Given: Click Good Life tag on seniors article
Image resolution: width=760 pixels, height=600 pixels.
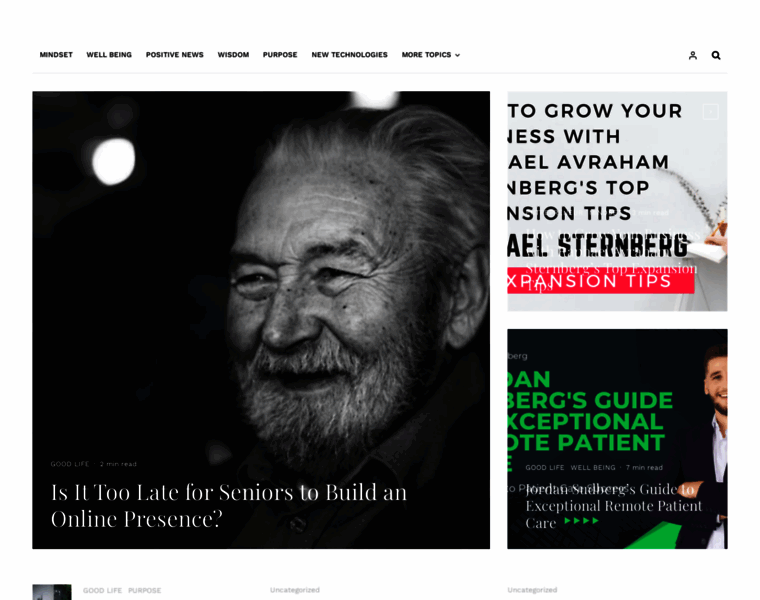Looking at the screenshot, I should [70, 464].
